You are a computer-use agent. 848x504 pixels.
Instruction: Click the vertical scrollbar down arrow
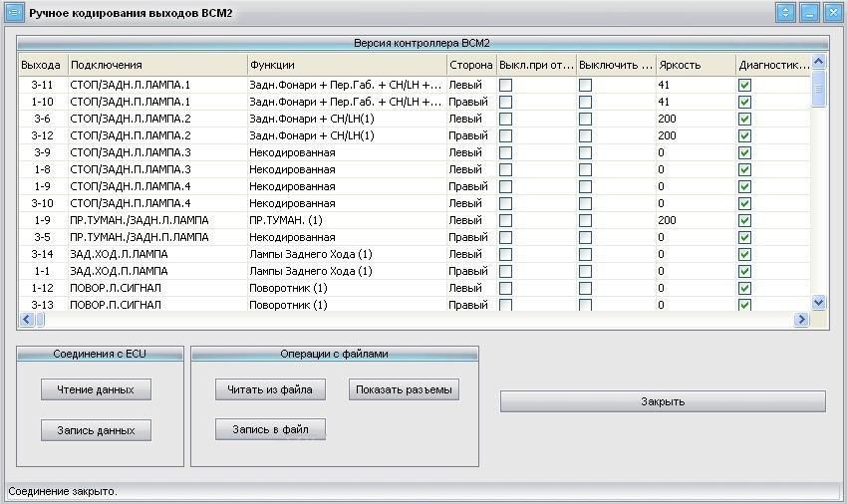(x=819, y=302)
